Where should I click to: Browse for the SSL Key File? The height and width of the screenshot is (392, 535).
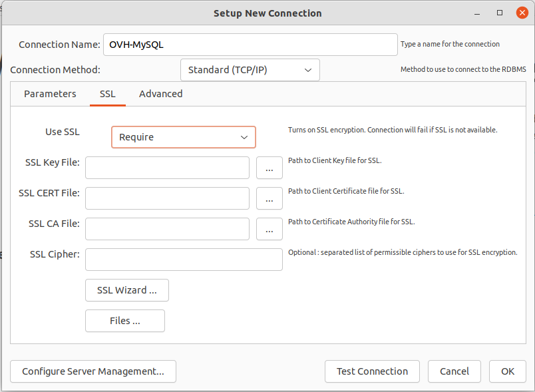(x=269, y=168)
